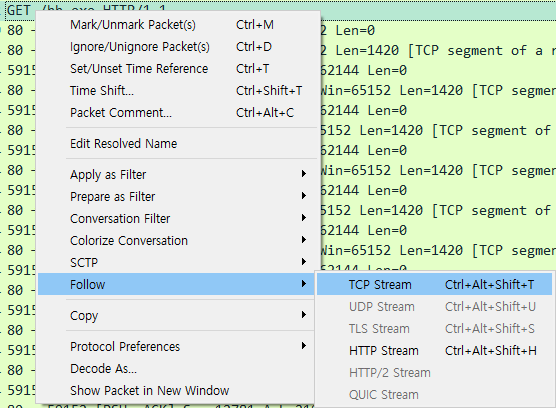Open Protocol Preferences submenu
Screen dimensions: 556x408
point(176,346)
